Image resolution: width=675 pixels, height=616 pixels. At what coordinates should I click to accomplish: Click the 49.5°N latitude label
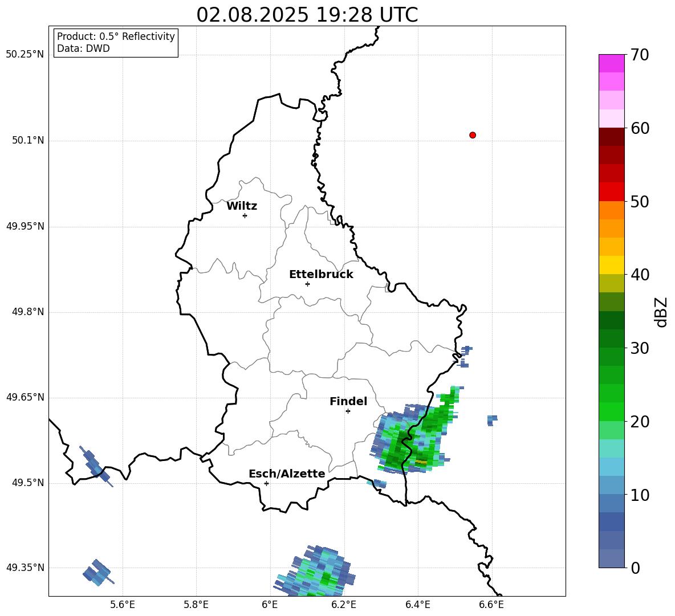coord(28,483)
